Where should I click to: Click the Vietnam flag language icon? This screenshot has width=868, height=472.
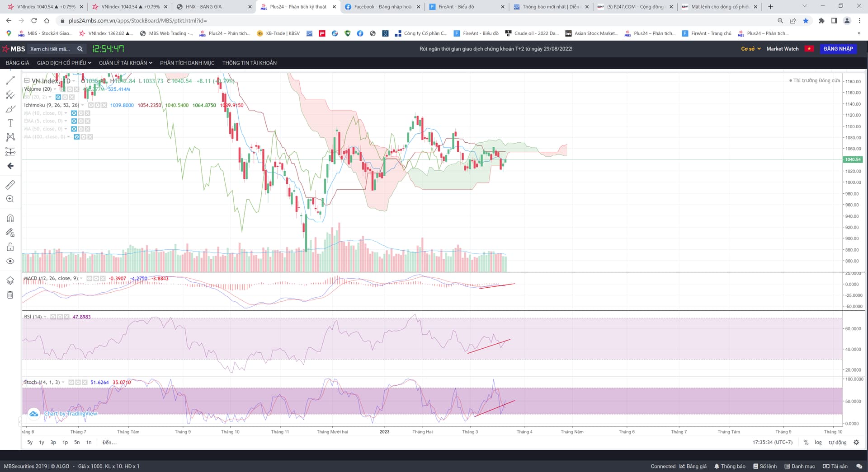[809, 49]
